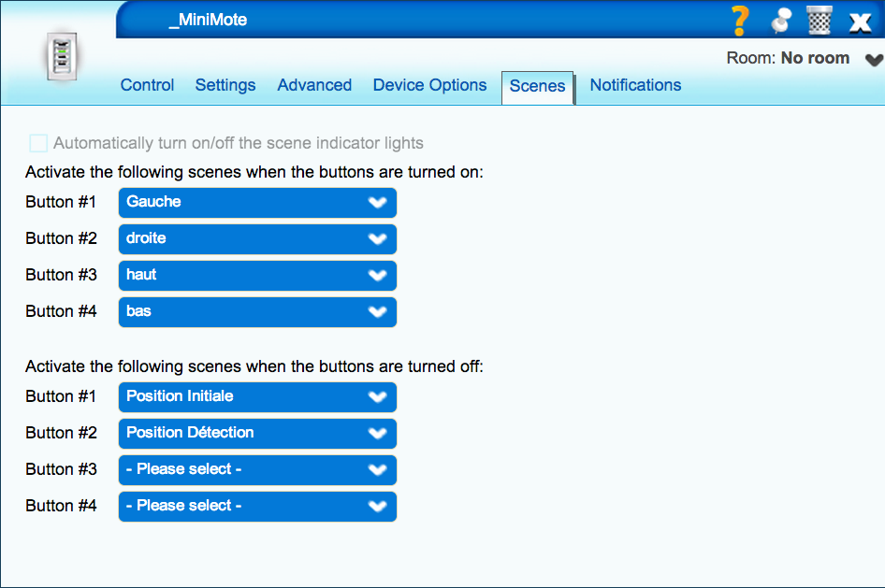The height and width of the screenshot is (588, 885).
Task: Close the _MiniMote panel with X
Action: 860,22
